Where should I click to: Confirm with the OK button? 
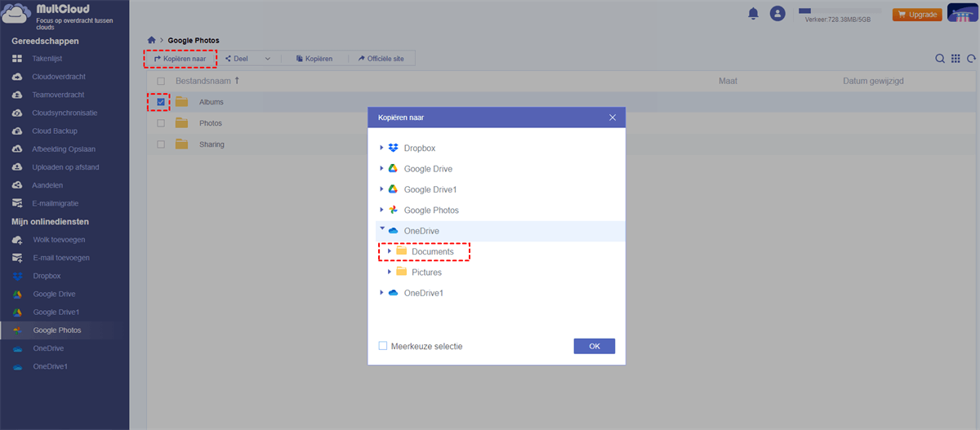(595, 346)
